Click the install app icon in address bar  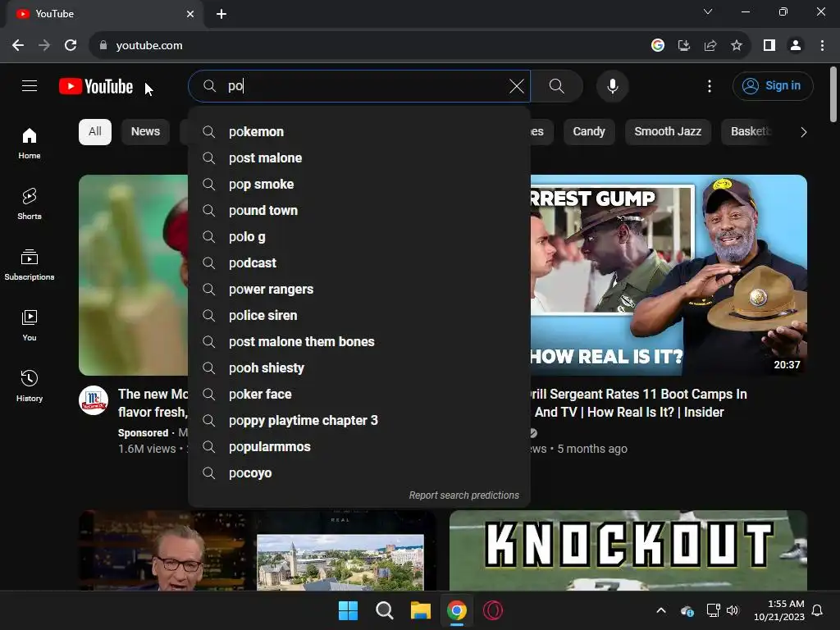pos(684,46)
